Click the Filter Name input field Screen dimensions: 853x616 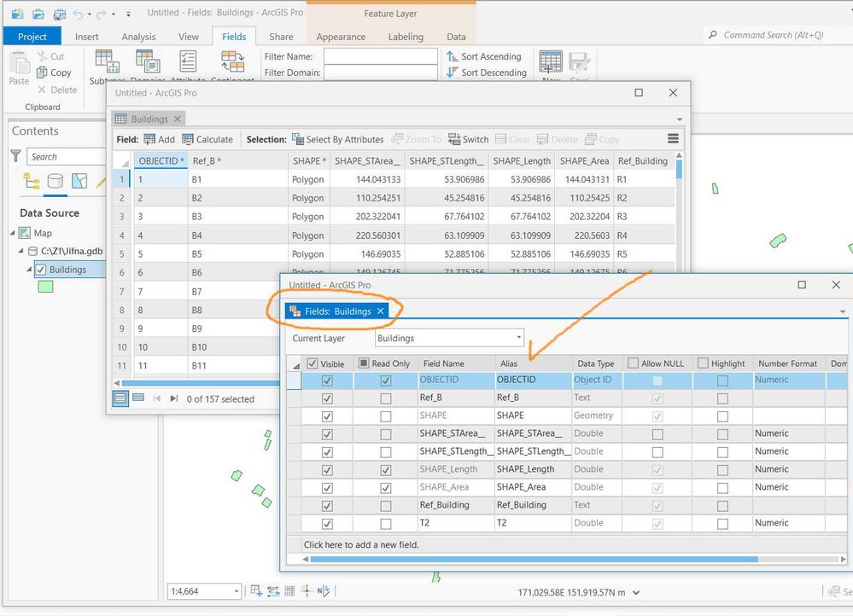click(x=380, y=56)
